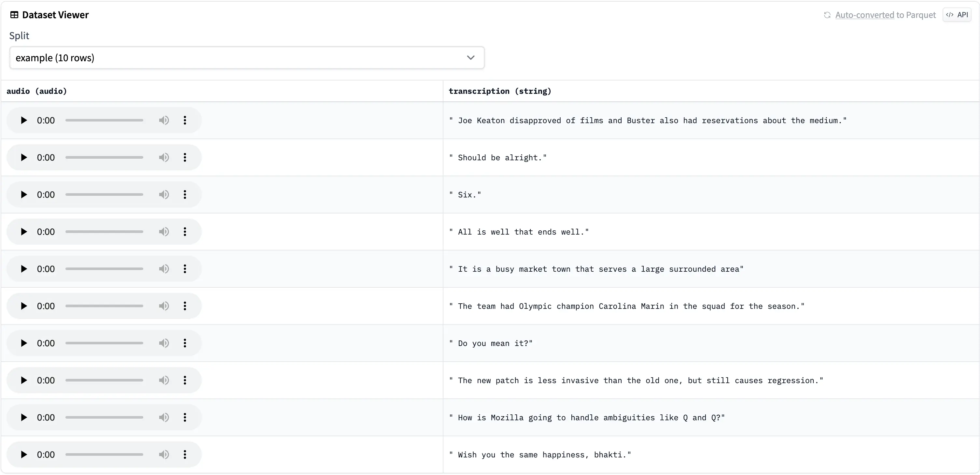Click the chevron on the example split selector
Viewport: 980px width, 475px height.
tap(470, 57)
